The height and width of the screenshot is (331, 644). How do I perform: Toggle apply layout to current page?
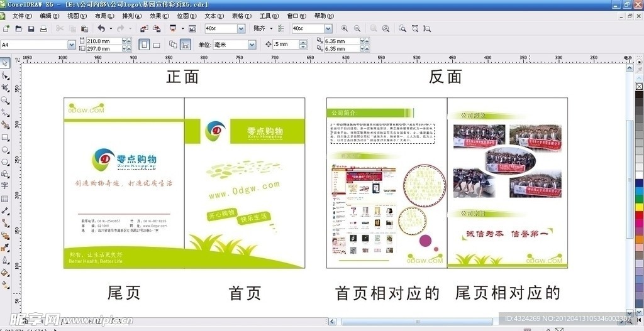point(186,45)
